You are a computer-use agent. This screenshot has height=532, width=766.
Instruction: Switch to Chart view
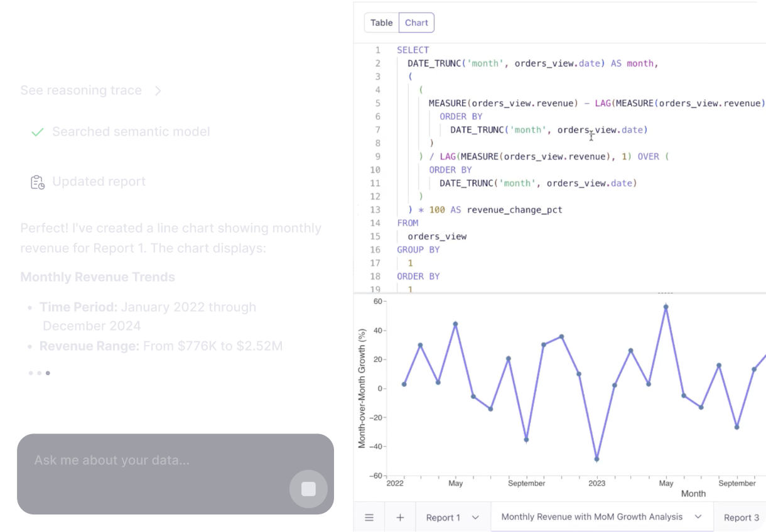pos(416,23)
